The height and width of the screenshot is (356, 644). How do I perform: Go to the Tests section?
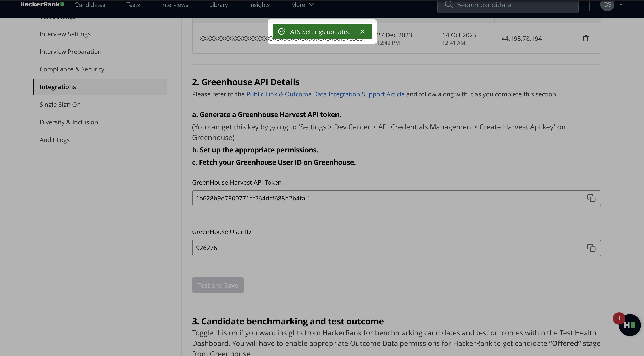pos(133,5)
